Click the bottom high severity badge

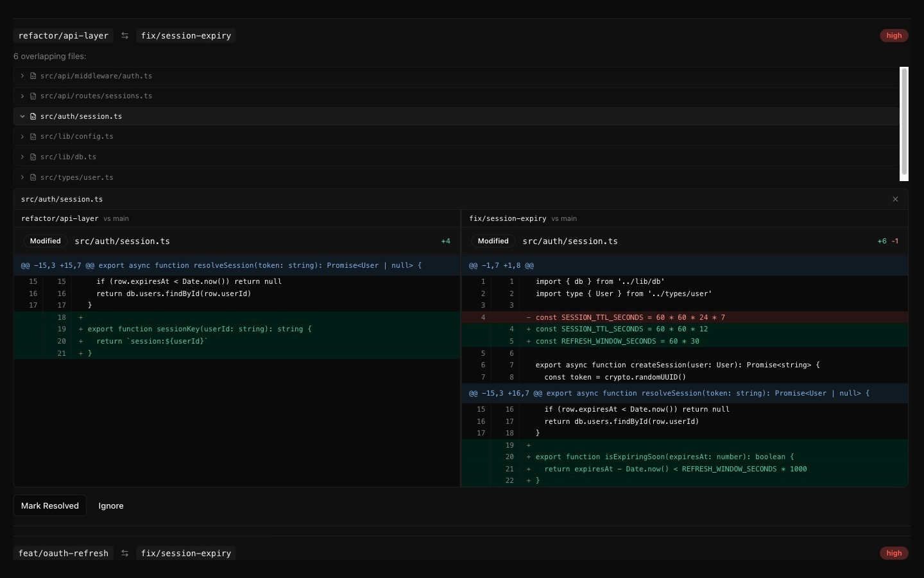pos(894,554)
